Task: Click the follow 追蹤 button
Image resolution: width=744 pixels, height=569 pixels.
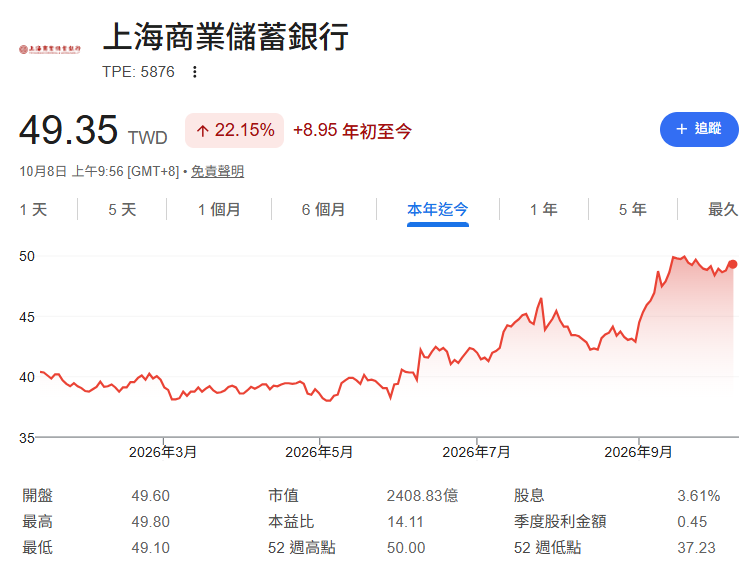Action: pyautogui.click(x=699, y=129)
